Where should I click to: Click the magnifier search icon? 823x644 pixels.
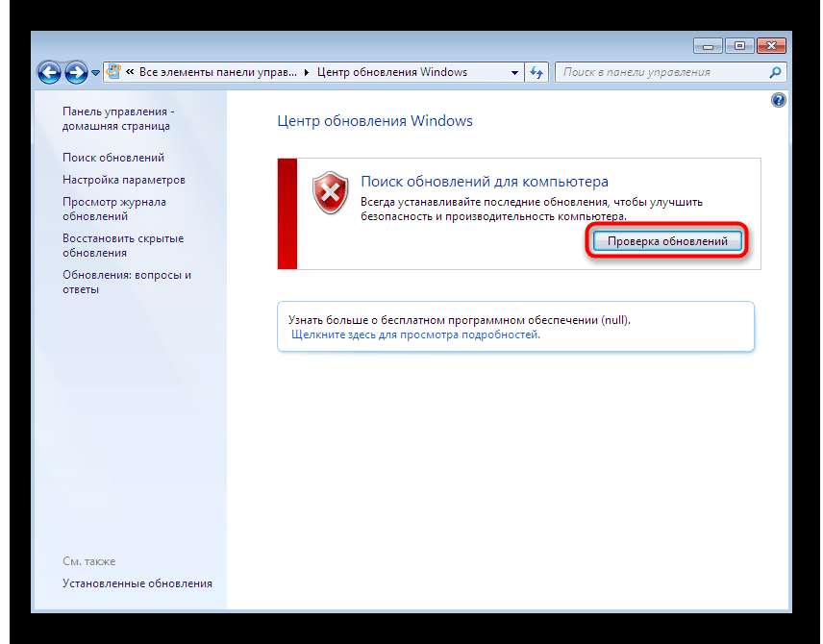click(775, 72)
